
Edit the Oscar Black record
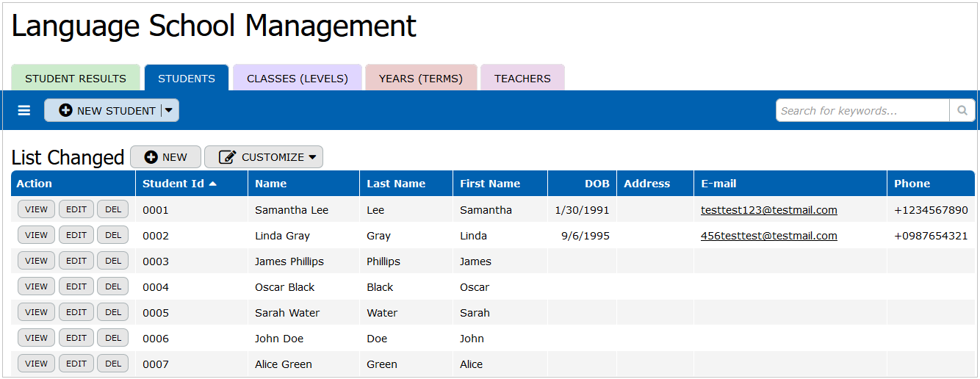point(76,286)
